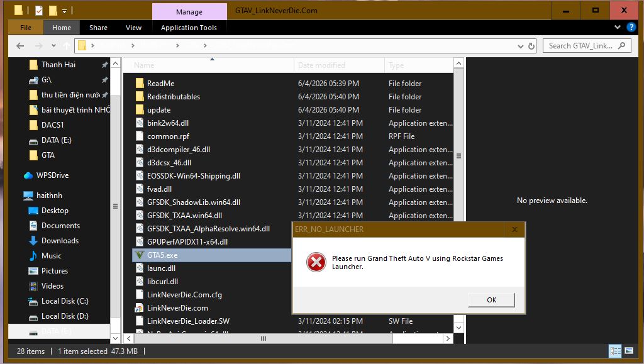The width and height of the screenshot is (644, 364).
Task: Switch to large icons view layout
Action: point(629,351)
